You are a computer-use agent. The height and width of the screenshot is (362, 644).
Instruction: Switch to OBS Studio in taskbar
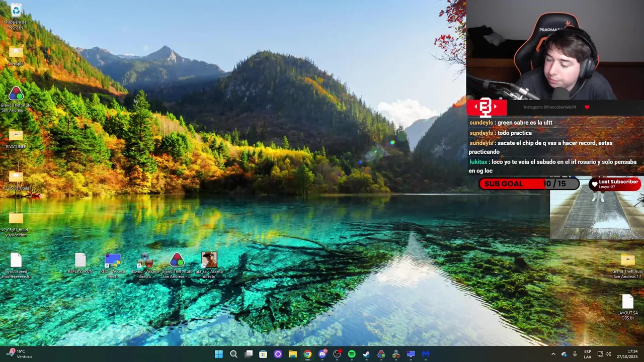[337, 354]
